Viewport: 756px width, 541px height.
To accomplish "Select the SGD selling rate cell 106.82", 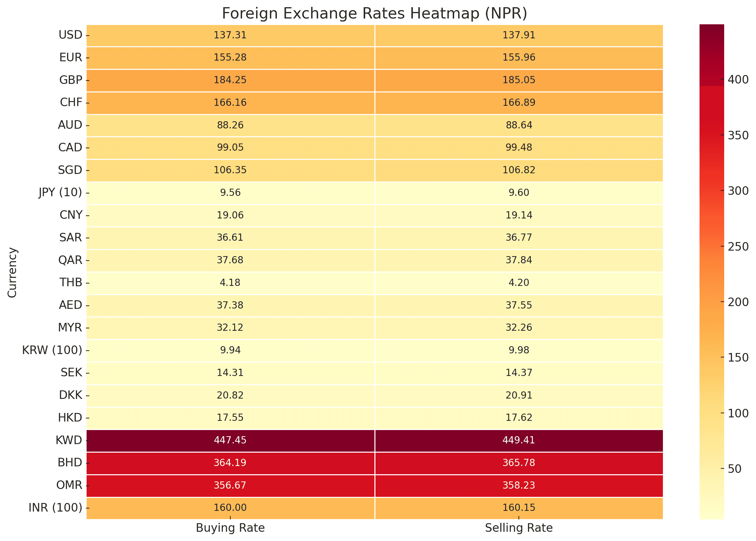I will coord(518,170).
